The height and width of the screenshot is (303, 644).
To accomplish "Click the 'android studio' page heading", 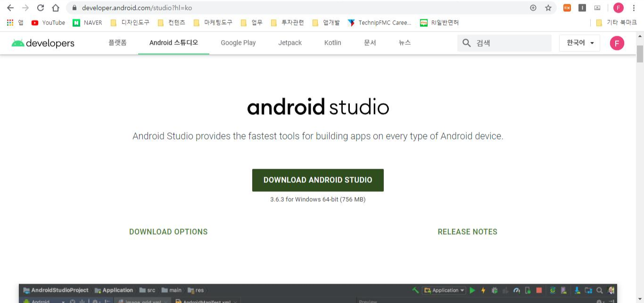I will (318, 107).
